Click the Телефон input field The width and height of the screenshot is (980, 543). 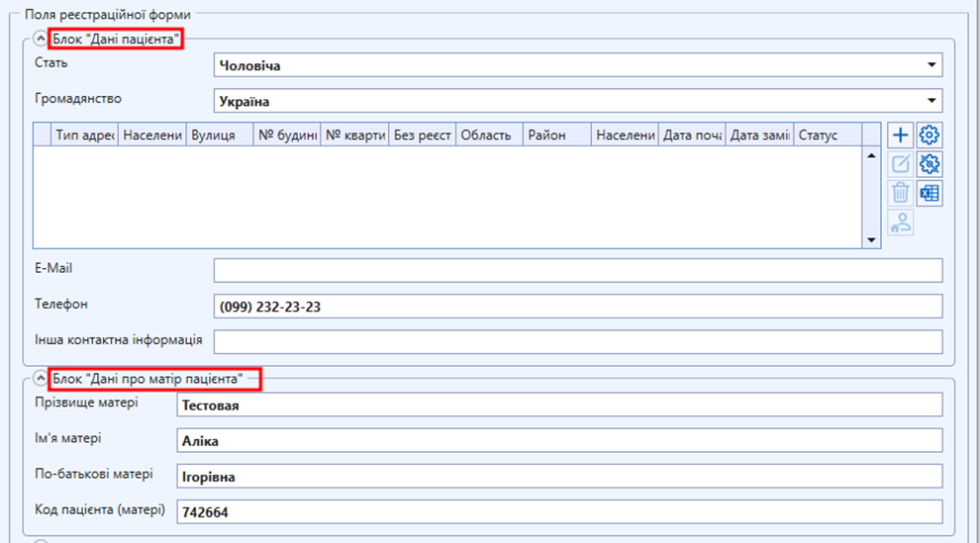point(578,307)
